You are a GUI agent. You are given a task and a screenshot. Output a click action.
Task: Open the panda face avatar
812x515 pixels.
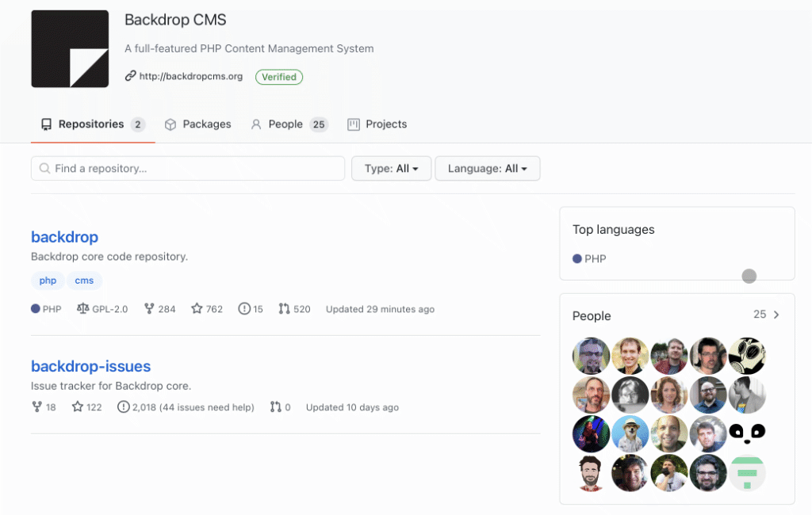point(747,433)
